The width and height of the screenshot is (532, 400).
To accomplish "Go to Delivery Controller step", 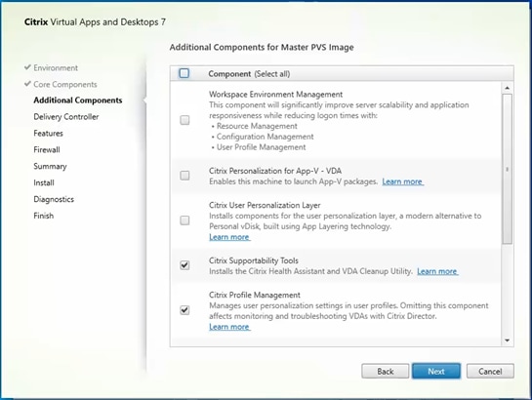I will point(66,117).
